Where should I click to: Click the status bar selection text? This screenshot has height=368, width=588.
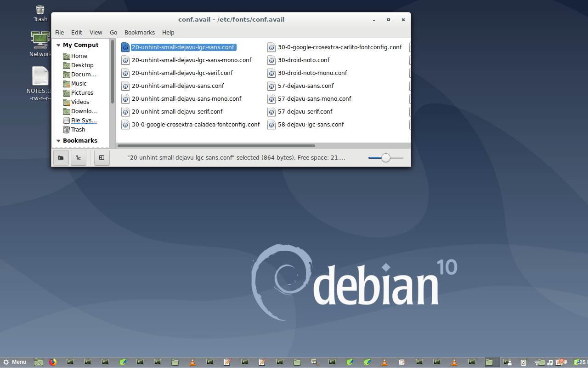[x=236, y=158]
